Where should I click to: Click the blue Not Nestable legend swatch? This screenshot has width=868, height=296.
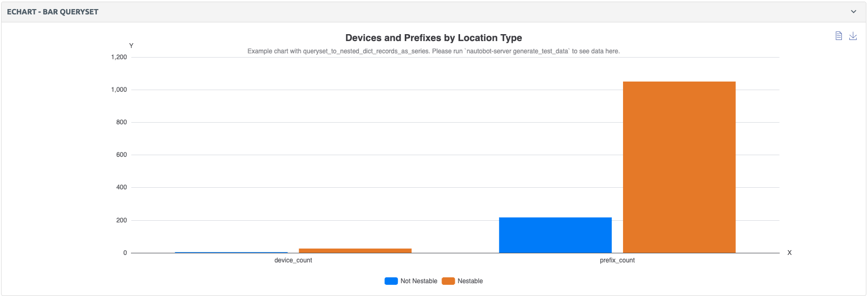tap(391, 281)
